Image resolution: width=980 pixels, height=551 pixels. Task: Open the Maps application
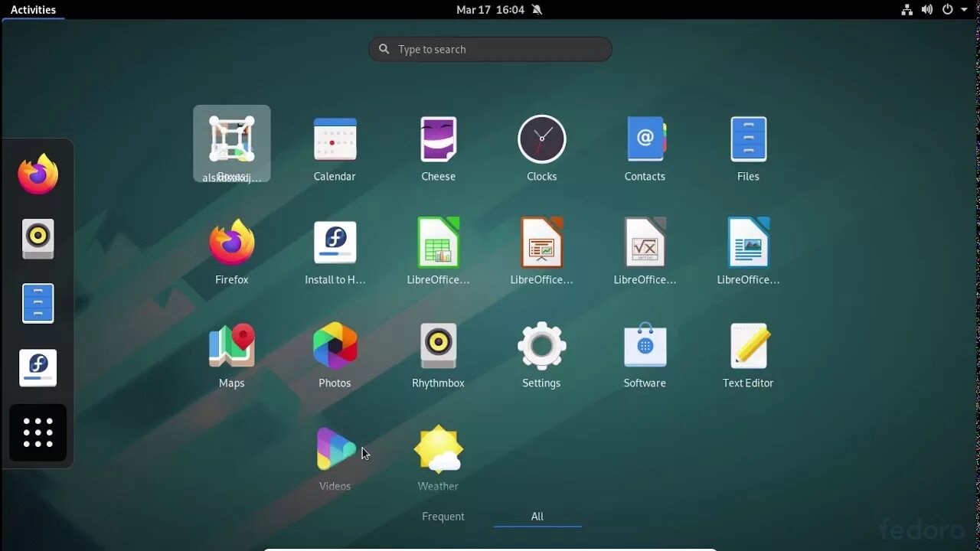point(231,346)
